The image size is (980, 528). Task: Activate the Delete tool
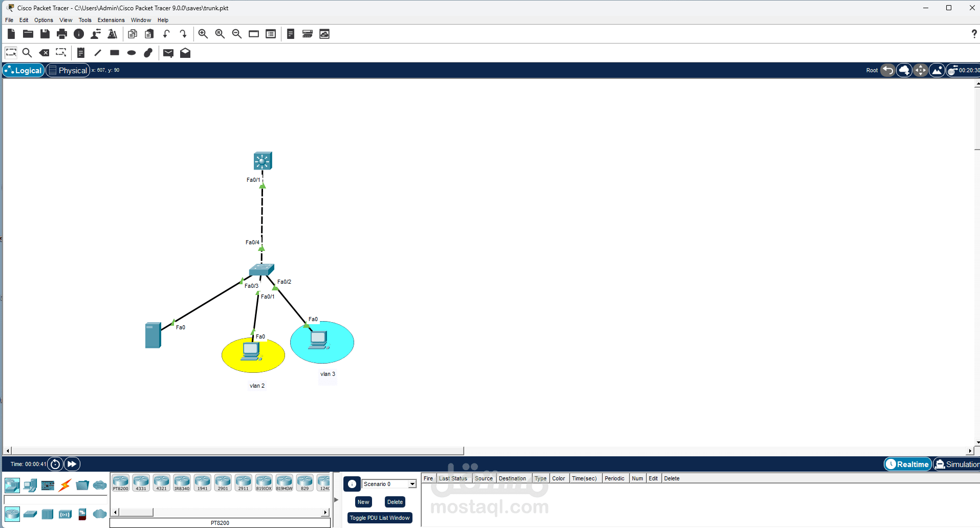click(x=45, y=52)
